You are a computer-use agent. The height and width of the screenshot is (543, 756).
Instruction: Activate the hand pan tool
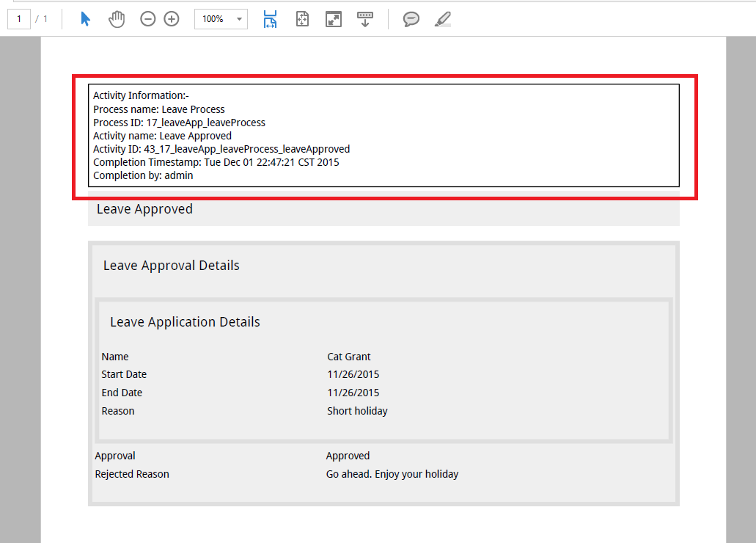(x=117, y=19)
